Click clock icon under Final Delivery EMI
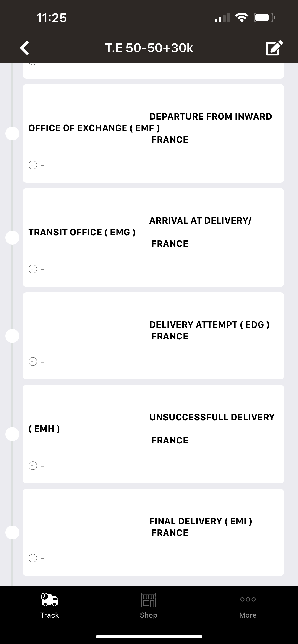Image resolution: width=298 pixels, height=644 pixels. tap(33, 558)
